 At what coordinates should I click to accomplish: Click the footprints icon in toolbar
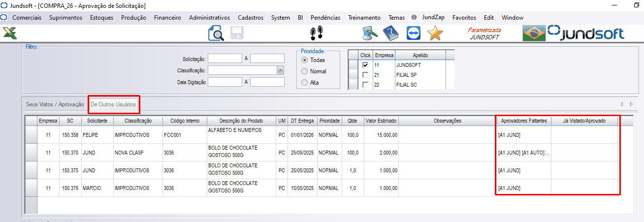click(x=316, y=33)
